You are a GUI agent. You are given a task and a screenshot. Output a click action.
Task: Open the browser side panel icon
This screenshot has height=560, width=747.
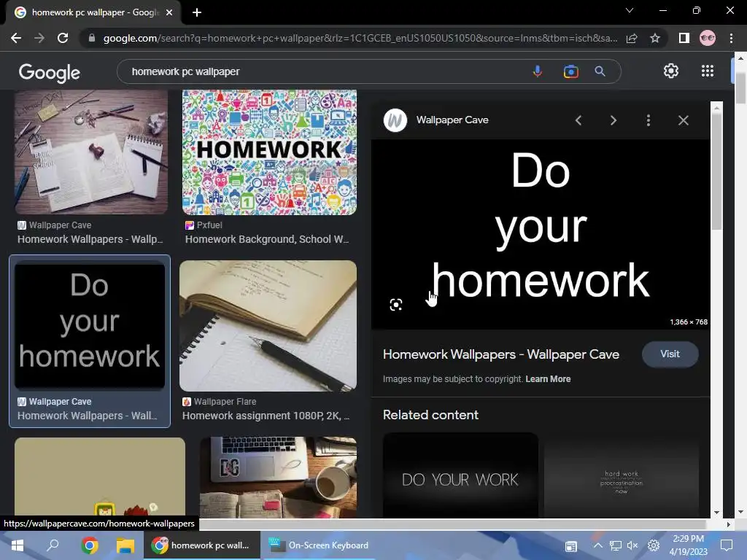click(684, 38)
